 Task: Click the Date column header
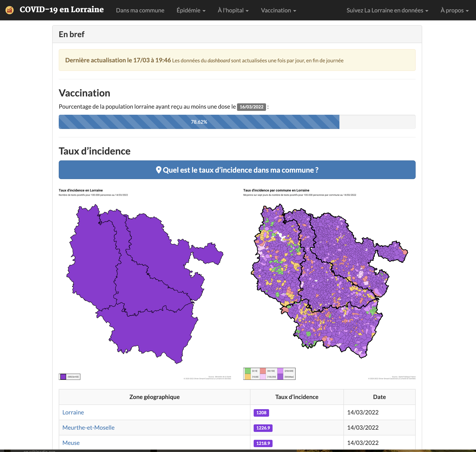(x=379, y=397)
